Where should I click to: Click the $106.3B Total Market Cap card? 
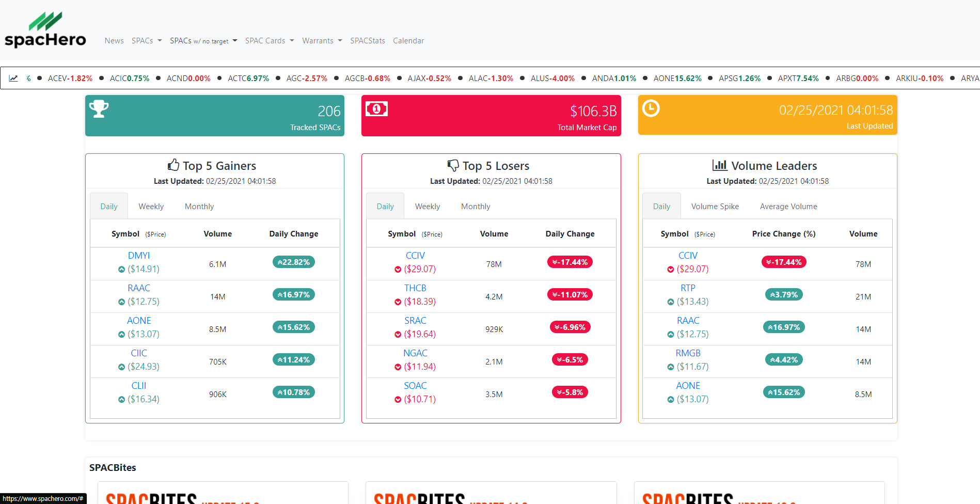(491, 116)
